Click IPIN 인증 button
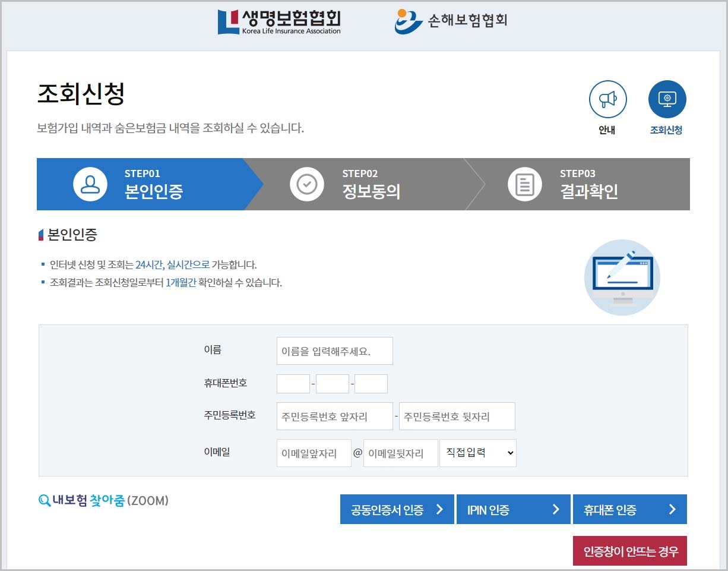This screenshot has height=571, width=728. (514, 509)
